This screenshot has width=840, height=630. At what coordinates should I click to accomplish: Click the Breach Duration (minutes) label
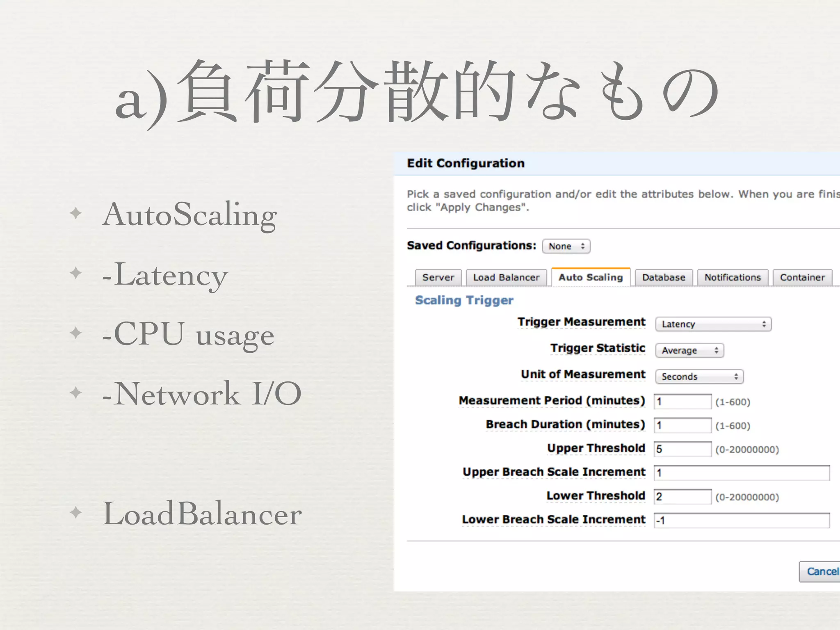[x=566, y=425]
